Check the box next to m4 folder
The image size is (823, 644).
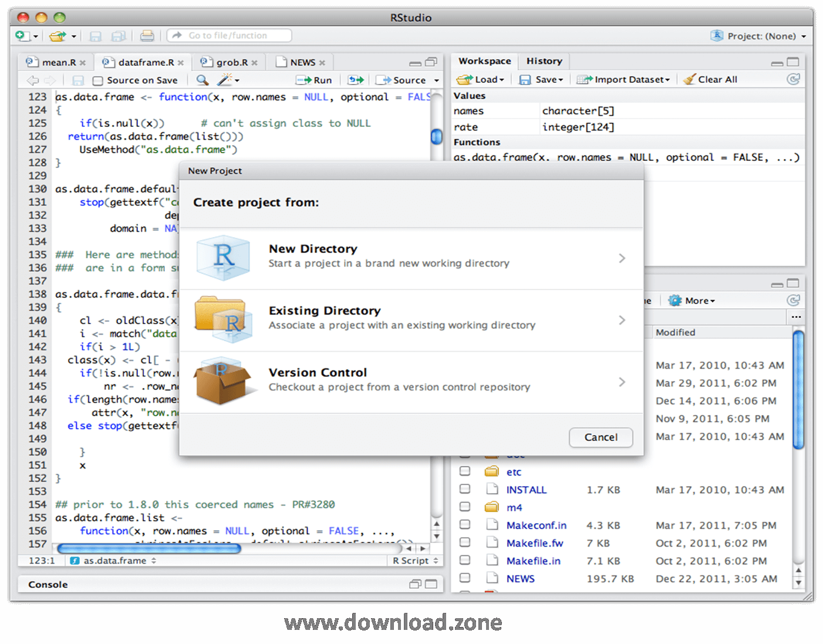click(465, 506)
